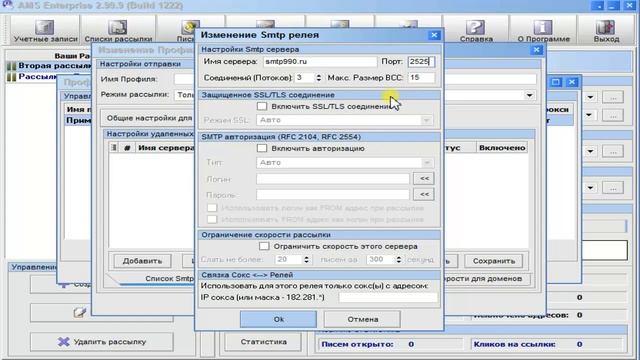Click the IP сокса input field
Viewport: 640px width, 360px height.
[x=388, y=298]
